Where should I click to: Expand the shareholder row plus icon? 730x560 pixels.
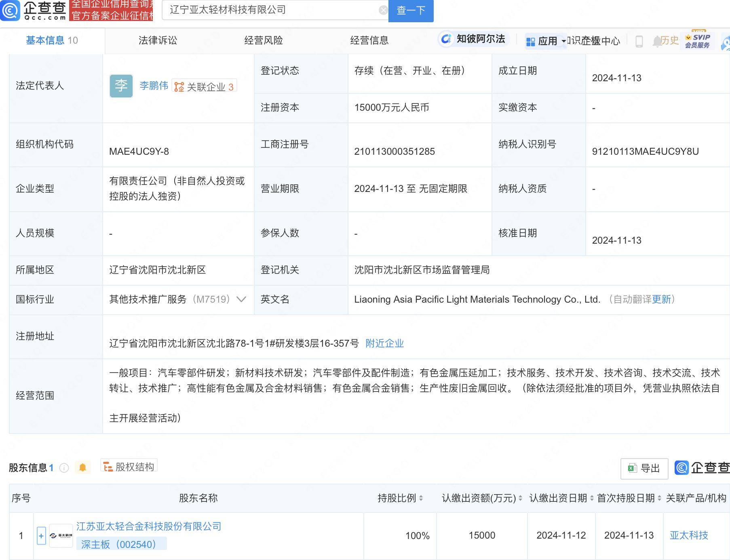(41, 535)
